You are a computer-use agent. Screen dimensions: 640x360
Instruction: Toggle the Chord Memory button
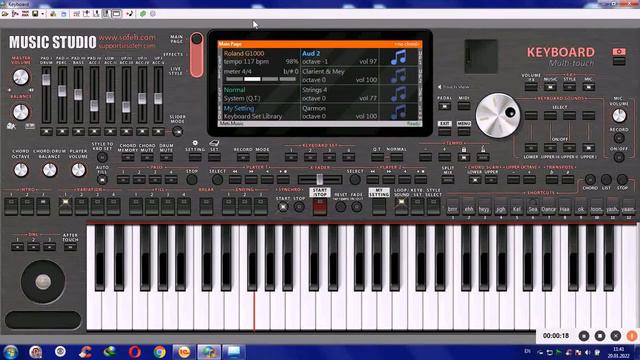click(128, 158)
